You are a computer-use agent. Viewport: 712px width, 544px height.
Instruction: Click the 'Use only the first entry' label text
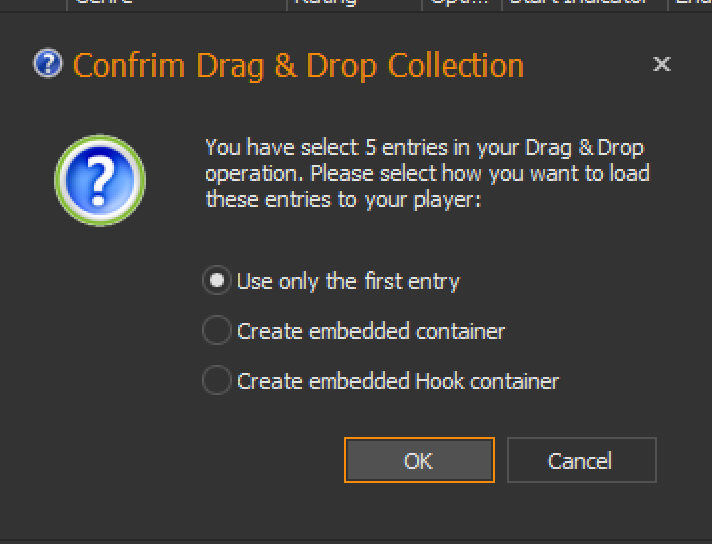click(348, 281)
